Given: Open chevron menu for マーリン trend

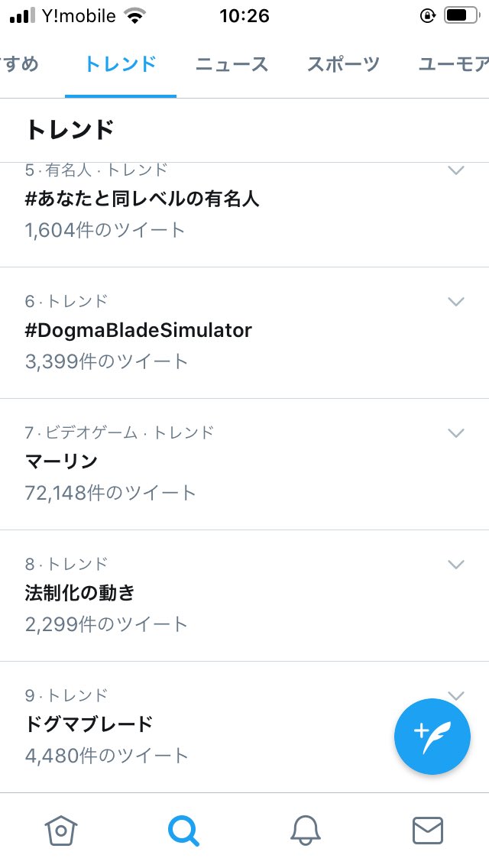Looking at the screenshot, I should (456, 433).
